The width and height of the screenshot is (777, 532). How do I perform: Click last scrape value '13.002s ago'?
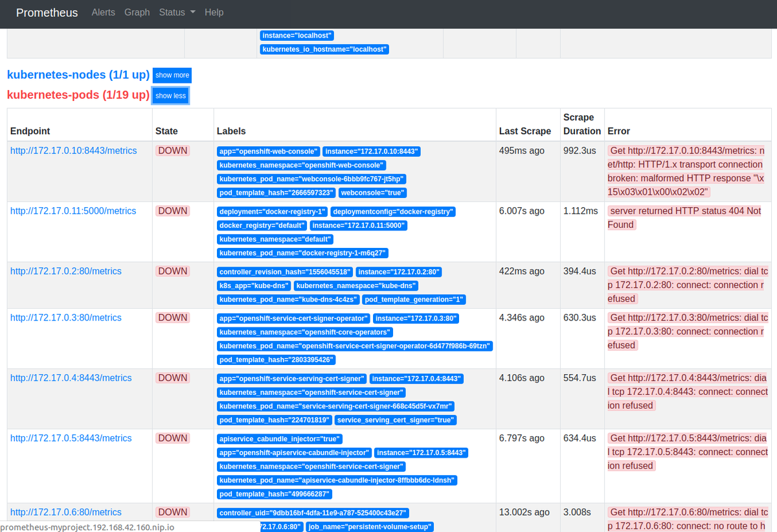pos(524,512)
